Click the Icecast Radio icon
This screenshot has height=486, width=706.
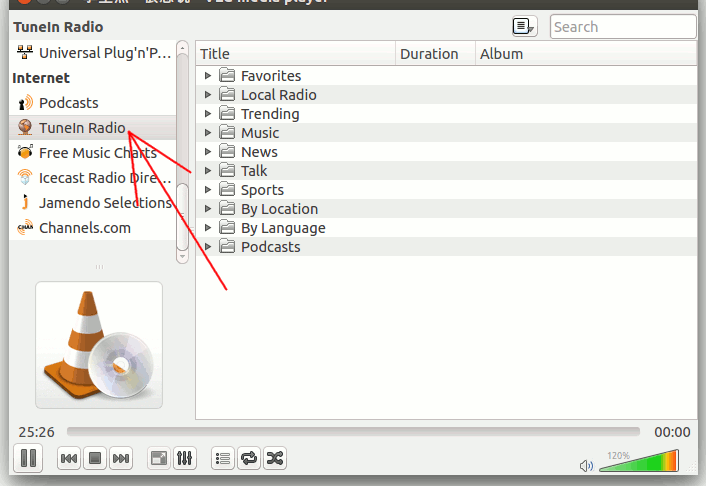coord(25,177)
